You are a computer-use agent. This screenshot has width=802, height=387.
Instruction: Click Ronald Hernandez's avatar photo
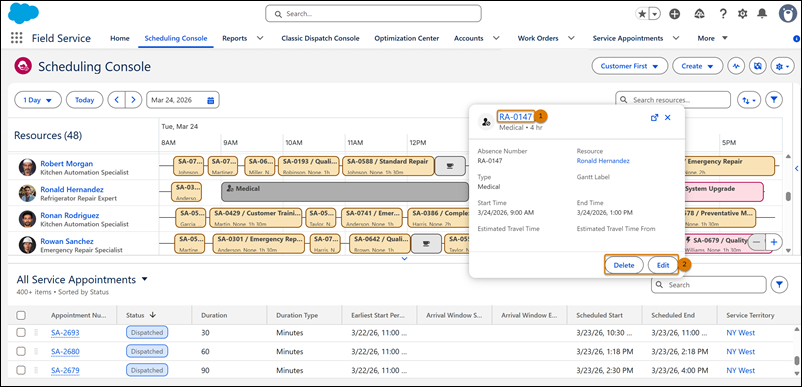pyautogui.click(x=27, y=193)
